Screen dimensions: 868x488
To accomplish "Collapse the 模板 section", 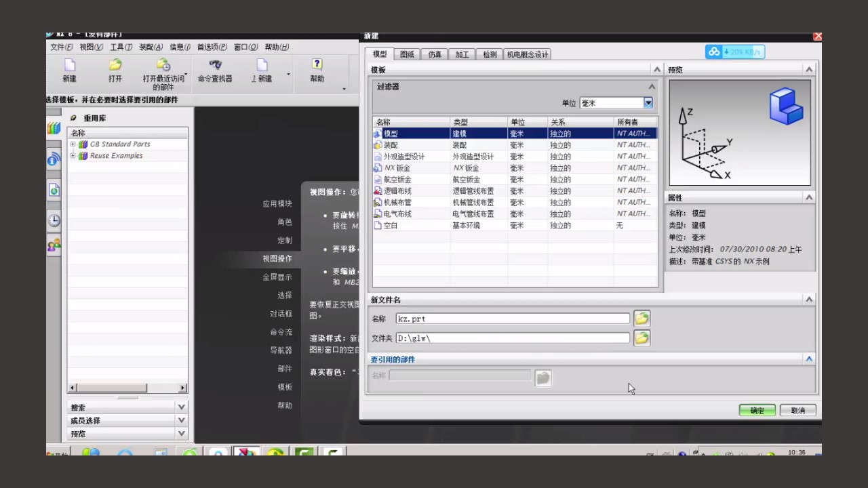I will [656, 70].
